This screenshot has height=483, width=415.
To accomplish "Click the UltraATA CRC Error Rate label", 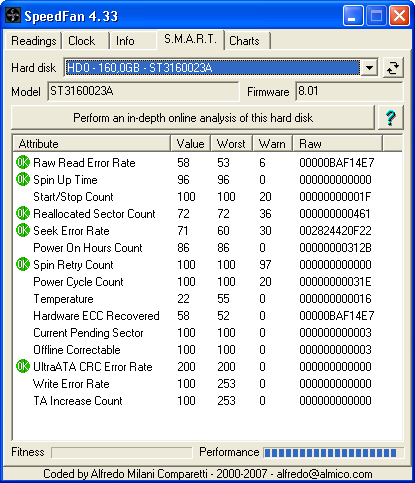I will point(93,367).
